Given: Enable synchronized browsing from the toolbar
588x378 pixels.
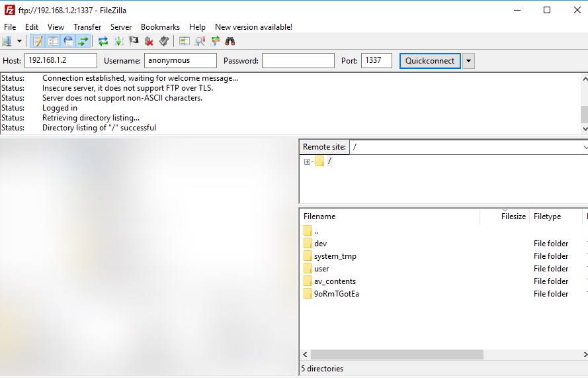Looking at the screenshot, I should coord(215,41).
